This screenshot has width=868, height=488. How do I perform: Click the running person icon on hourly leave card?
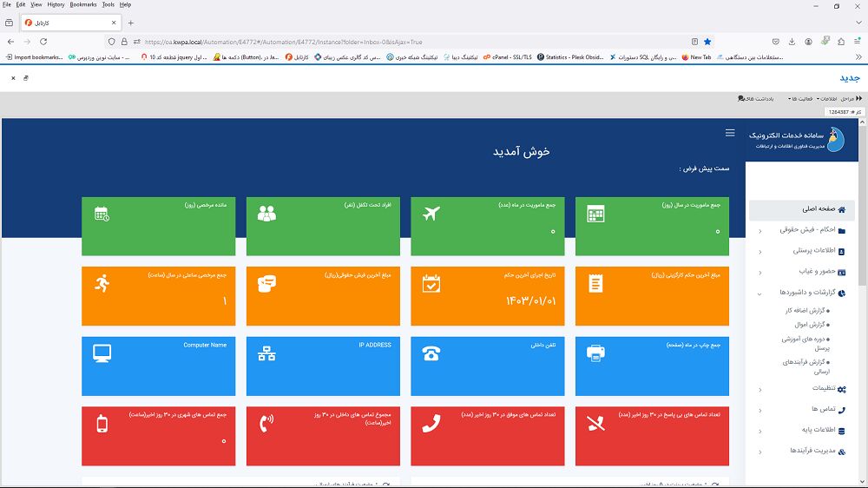[102, 284]
